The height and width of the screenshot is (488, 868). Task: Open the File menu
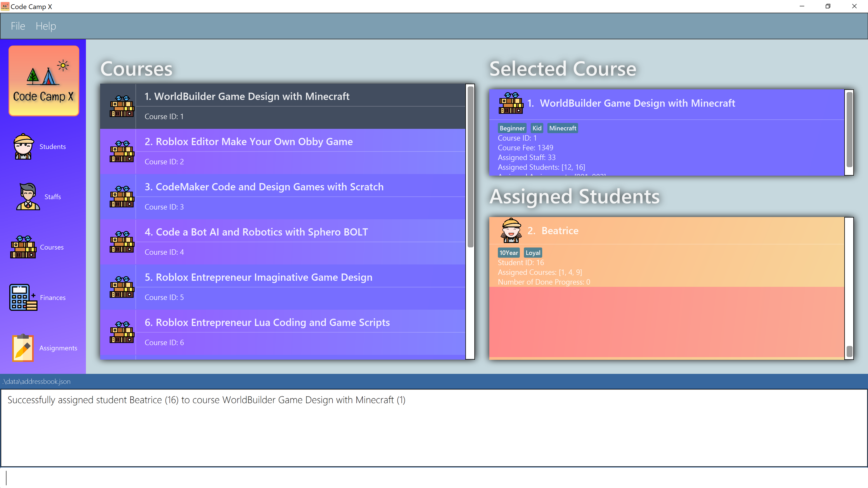pyautogui.click(x=18, y=26)
